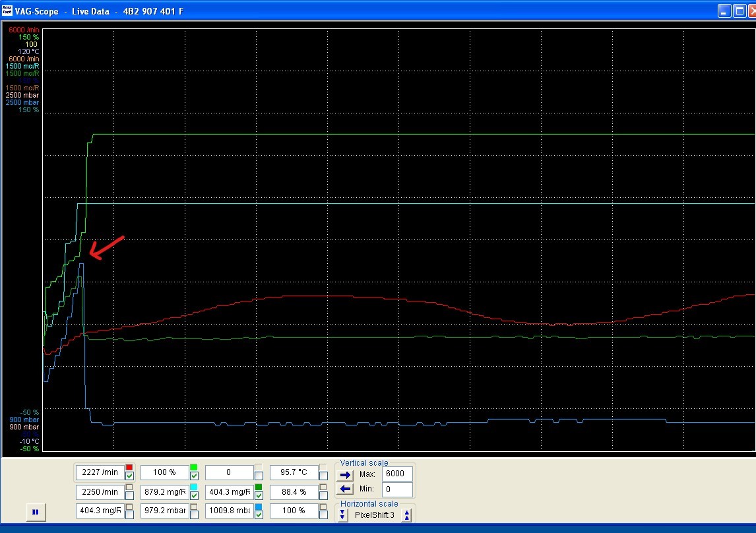Pick the blue swatch beside 1009.8 mbar

click(x=259, y=506)
